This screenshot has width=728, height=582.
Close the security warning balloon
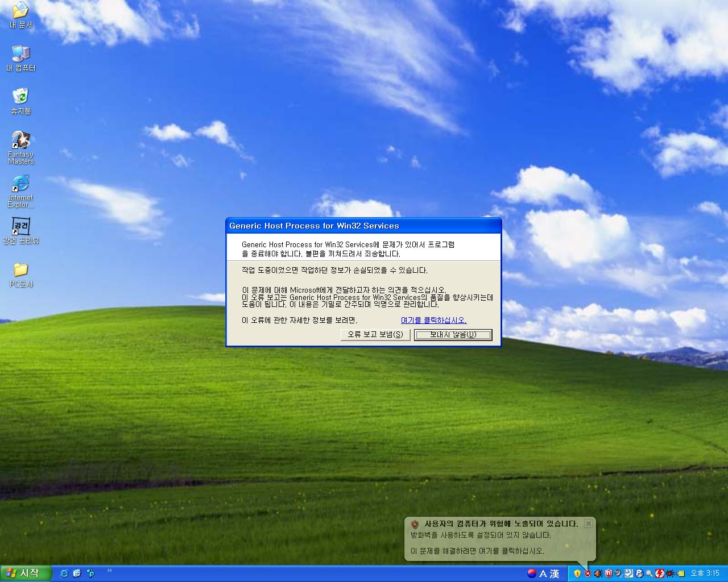point(589,523)
